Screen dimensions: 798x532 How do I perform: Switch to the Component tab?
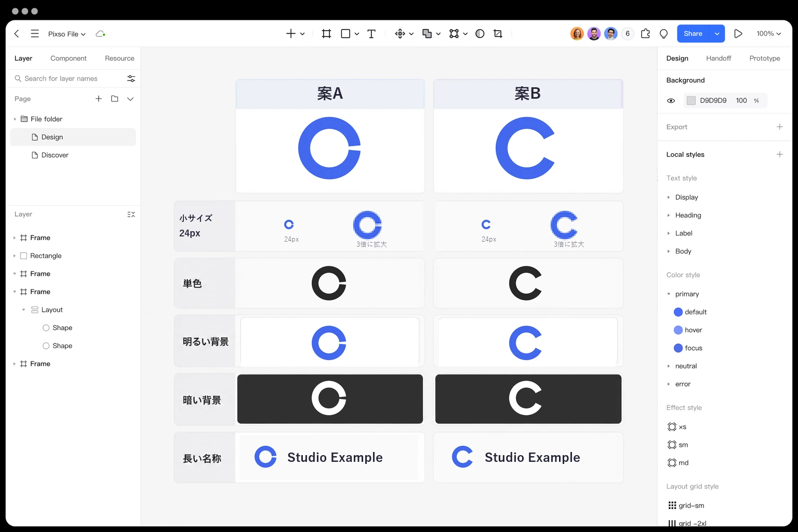pos(69,58)
